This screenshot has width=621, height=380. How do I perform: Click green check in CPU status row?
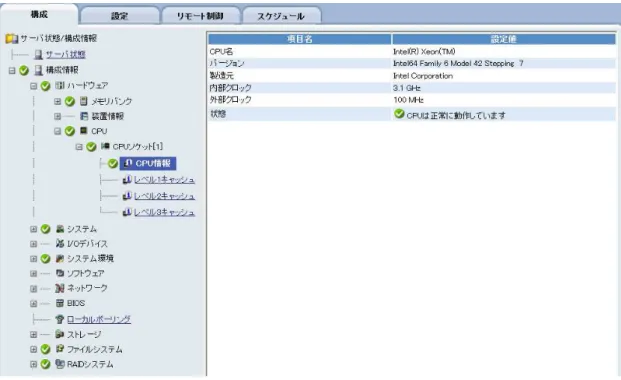(x=399, y=114)
